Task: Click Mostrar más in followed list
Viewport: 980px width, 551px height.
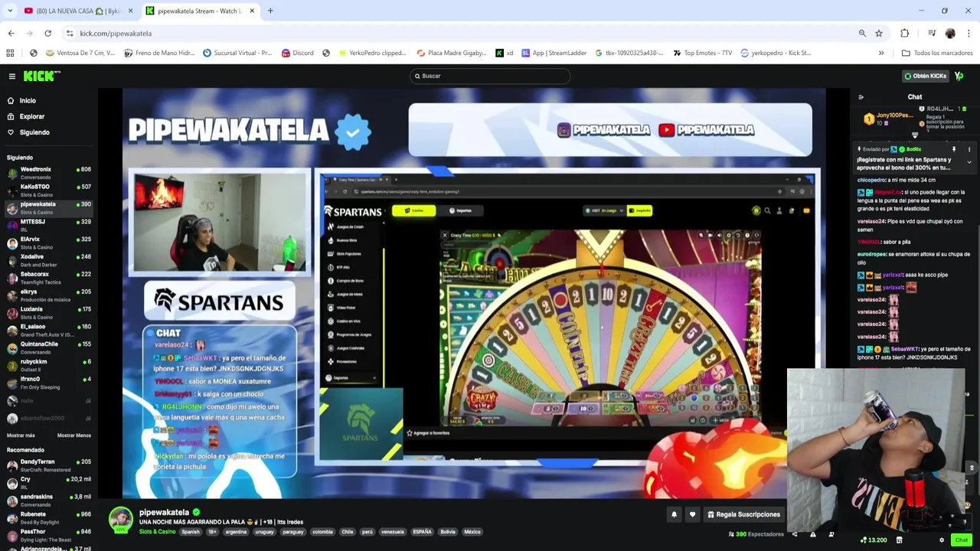Action: 21,435
